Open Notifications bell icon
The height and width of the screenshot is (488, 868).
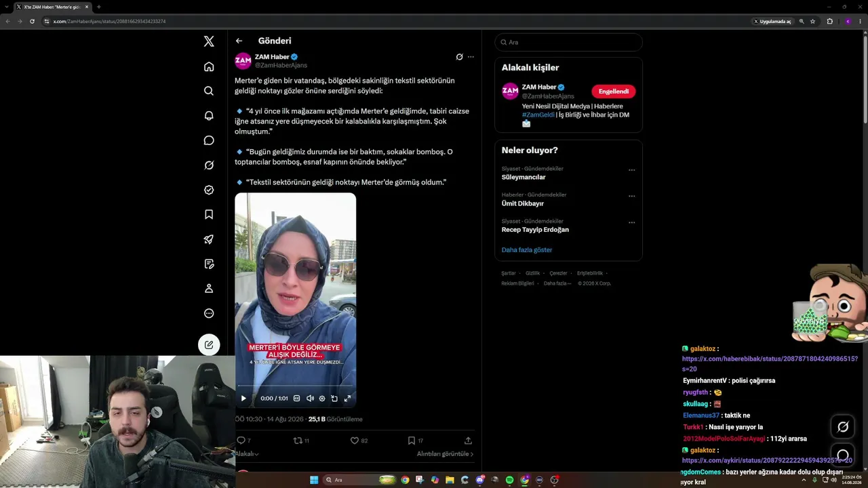209,116
